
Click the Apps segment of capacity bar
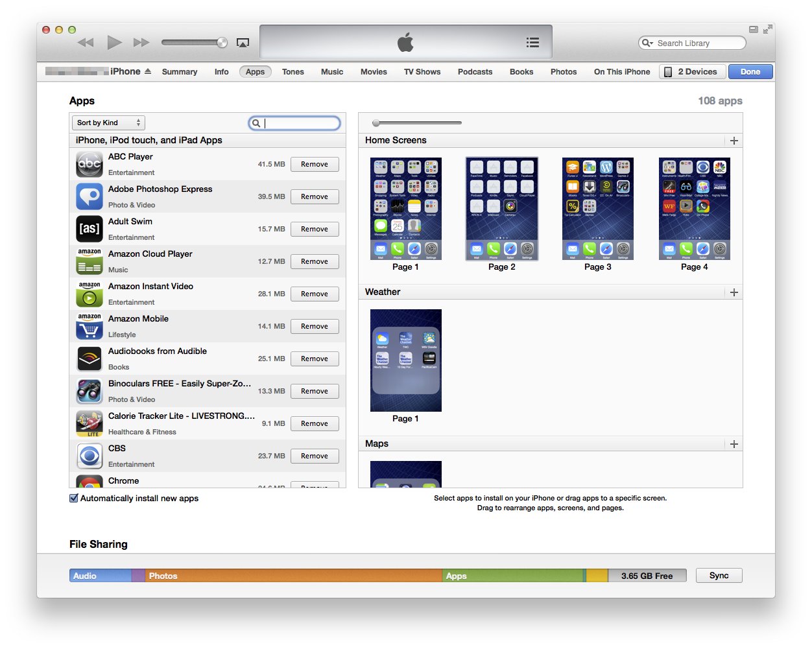(513, 576)
